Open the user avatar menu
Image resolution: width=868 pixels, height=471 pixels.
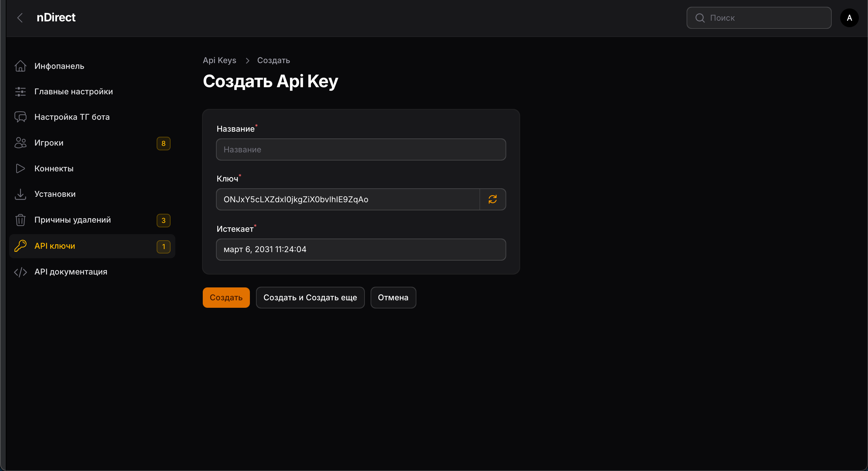(849, 18)
